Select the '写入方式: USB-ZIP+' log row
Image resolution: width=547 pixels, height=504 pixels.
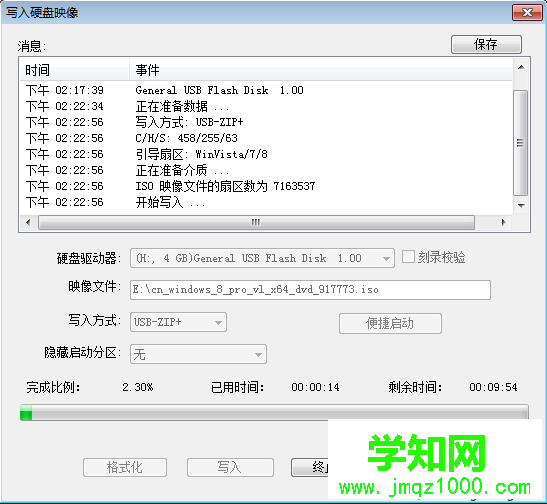tap(266, 122)
